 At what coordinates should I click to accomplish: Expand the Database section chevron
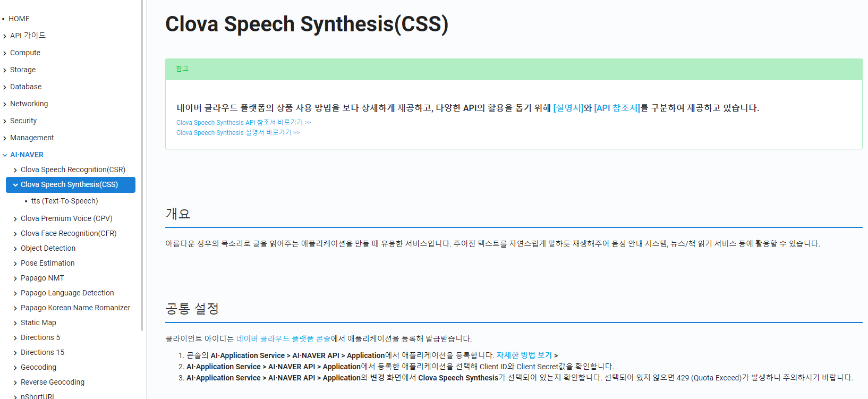[5, 87]
